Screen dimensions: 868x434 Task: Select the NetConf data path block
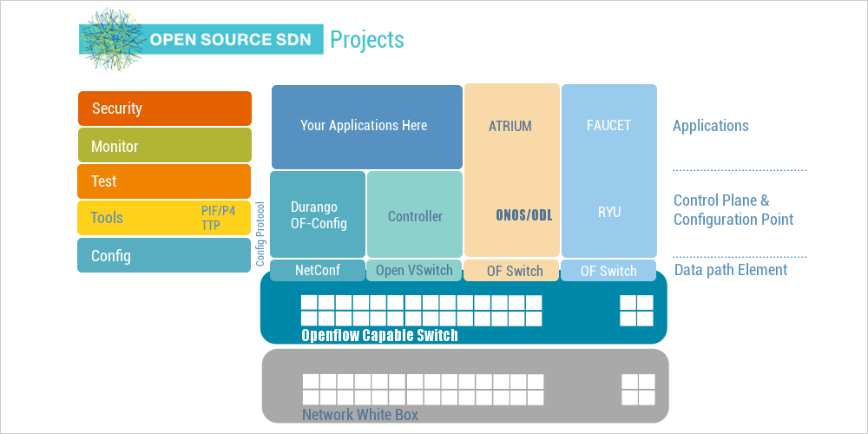[x=318, y=270]
